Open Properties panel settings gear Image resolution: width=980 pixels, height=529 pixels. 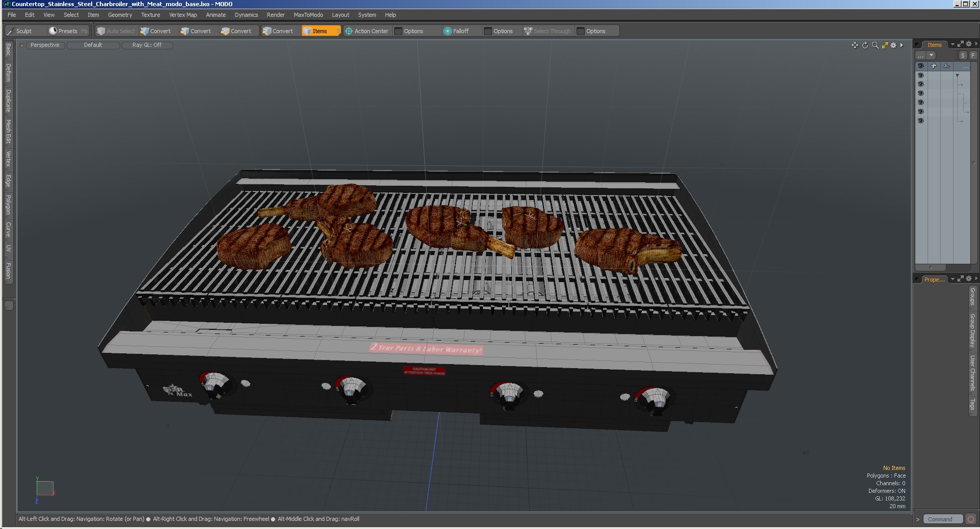(969, 279)
